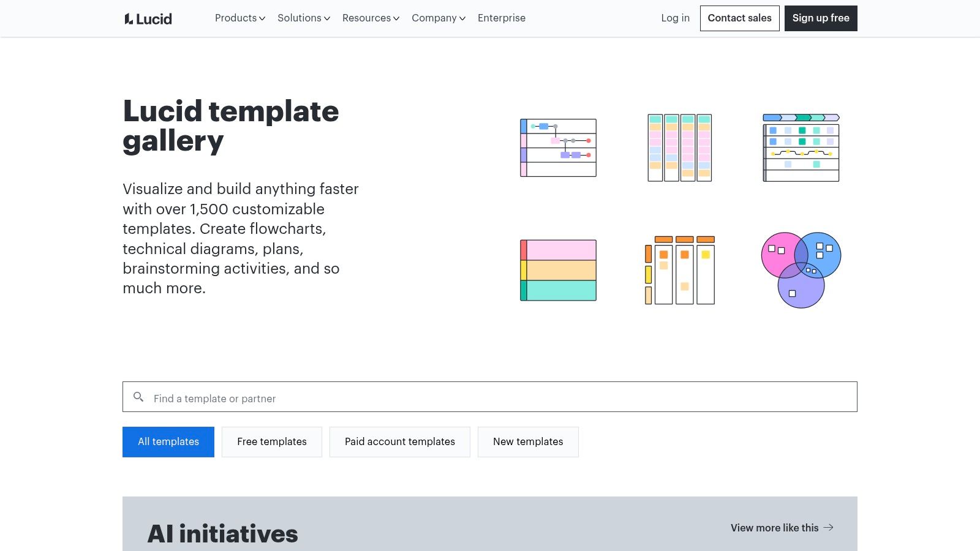Expand the Resources dropdown menu
Viewport: 980px width, 551px height.
pos(371,18)
